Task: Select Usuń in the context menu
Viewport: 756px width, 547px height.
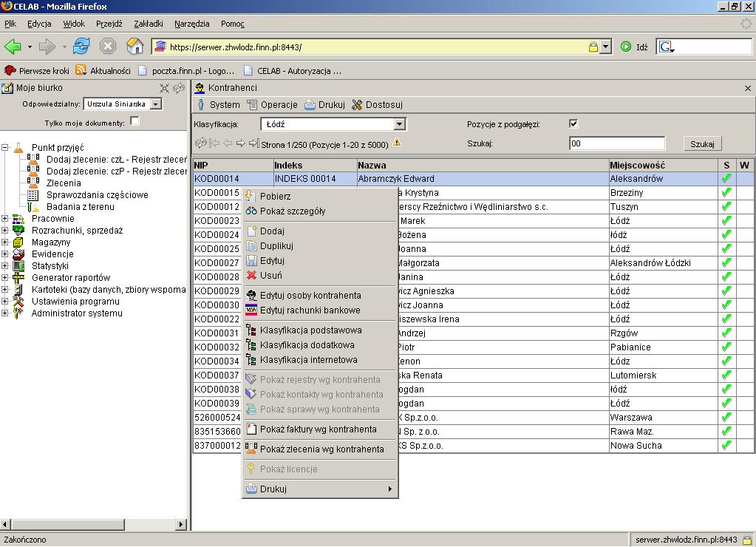Action: coord(319,276)
